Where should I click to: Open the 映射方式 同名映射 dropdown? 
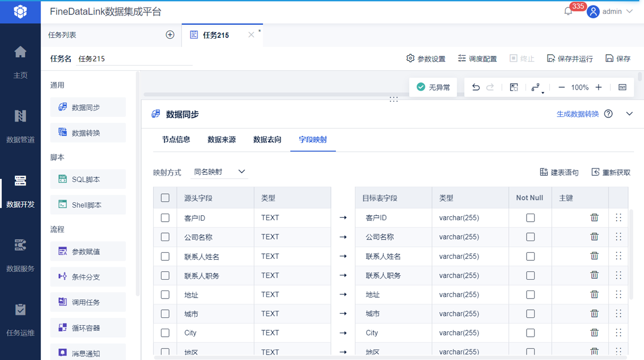pyautogui.click(x=219, y=172)
